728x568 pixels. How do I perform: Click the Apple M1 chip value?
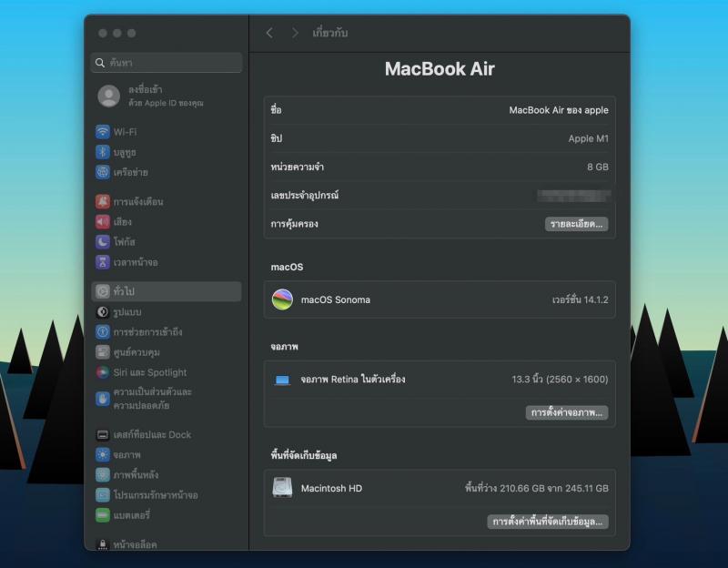click(x=588, y=138)
